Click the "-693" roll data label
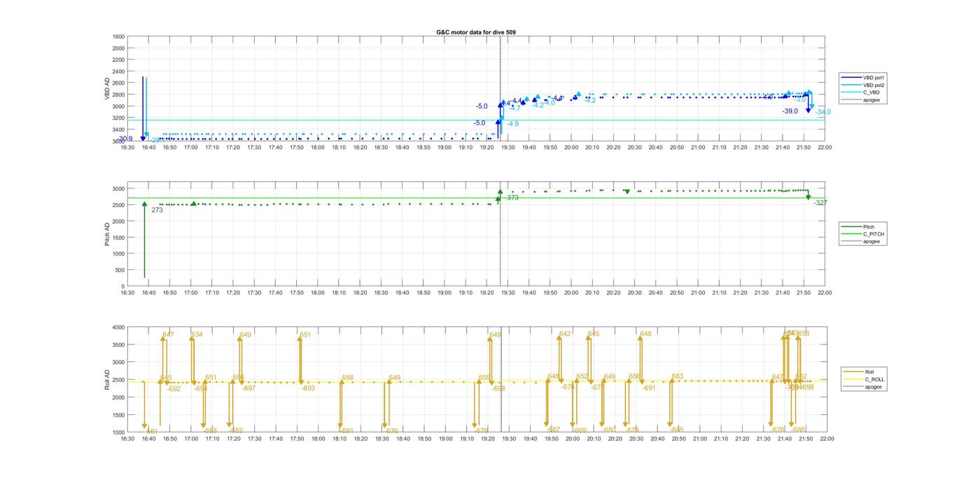The height and width of the screenshot is (485, 980). click(x=307, y=388)
